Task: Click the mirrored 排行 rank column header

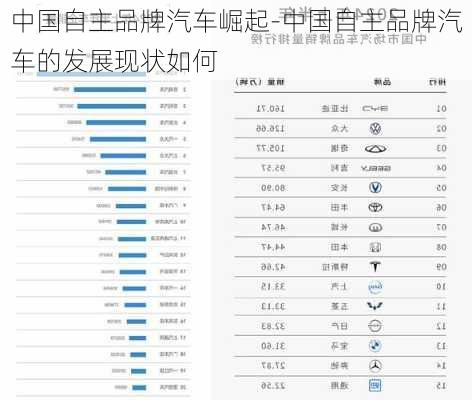Action: pos(437,82)
